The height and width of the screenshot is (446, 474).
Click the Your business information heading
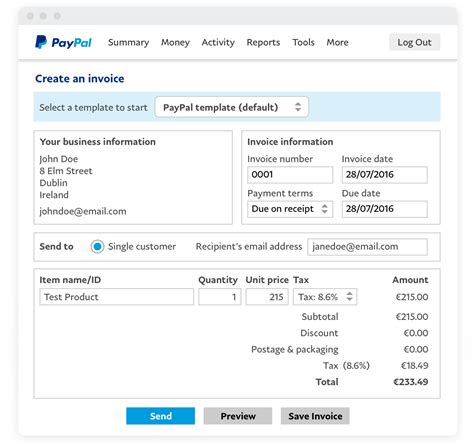tap(98, 142)
